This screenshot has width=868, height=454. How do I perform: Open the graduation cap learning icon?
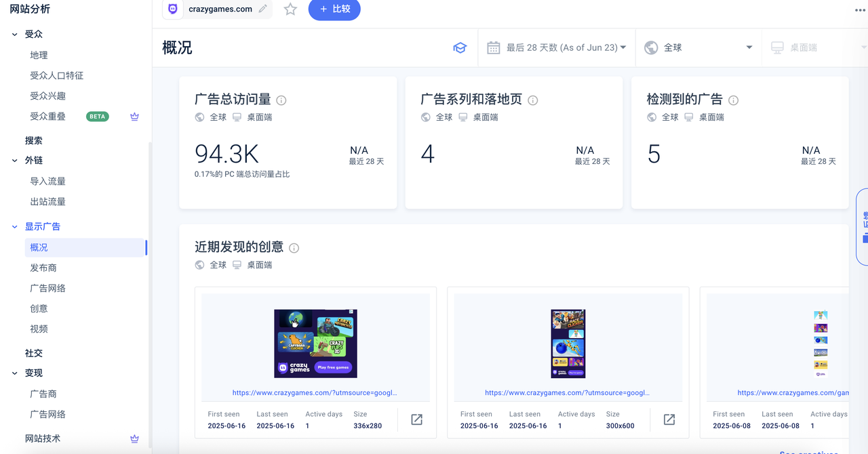click(x=460, y=47)
